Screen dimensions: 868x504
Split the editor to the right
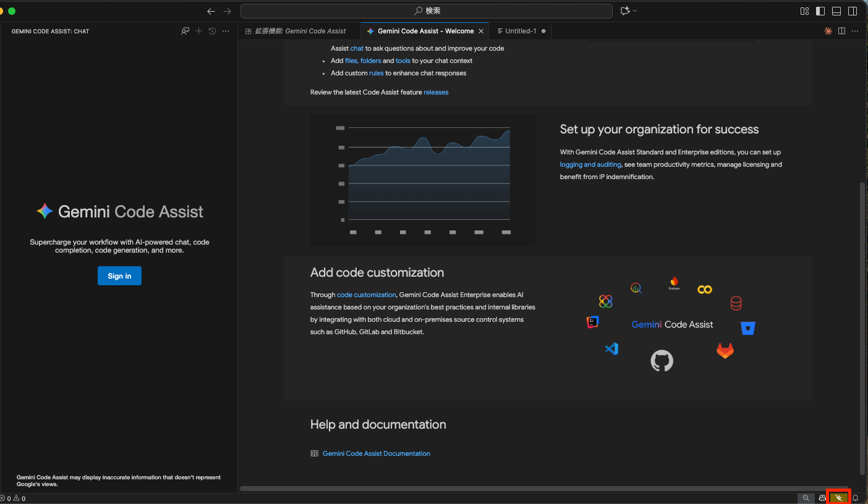pos(841,31)
